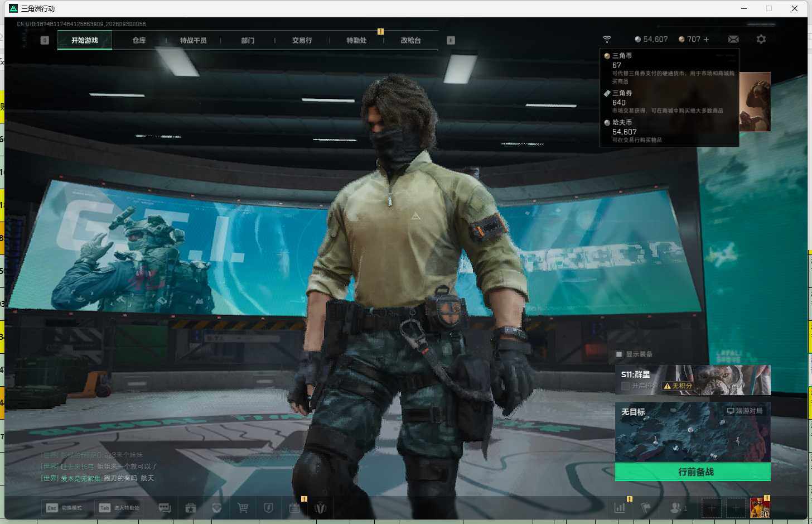This screenshot has width=812, height=524.
Task: Open the 无目标 map card
Action: (693, 432)
